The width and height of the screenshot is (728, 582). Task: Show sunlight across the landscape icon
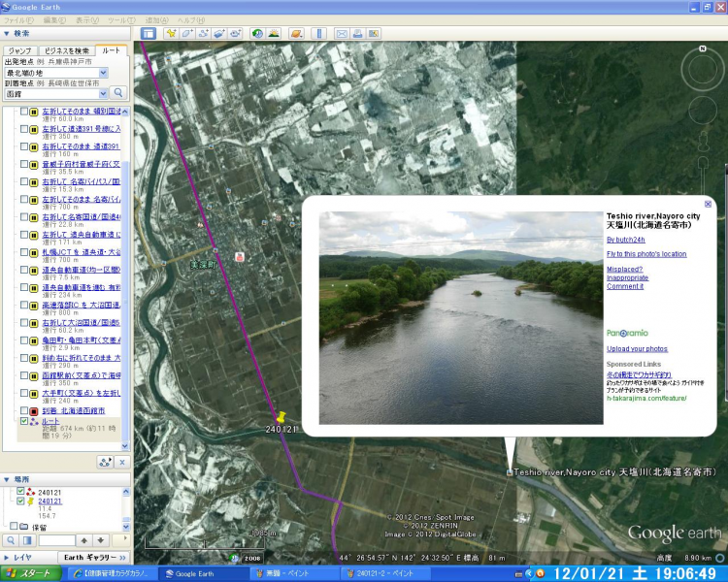(274, 33)
